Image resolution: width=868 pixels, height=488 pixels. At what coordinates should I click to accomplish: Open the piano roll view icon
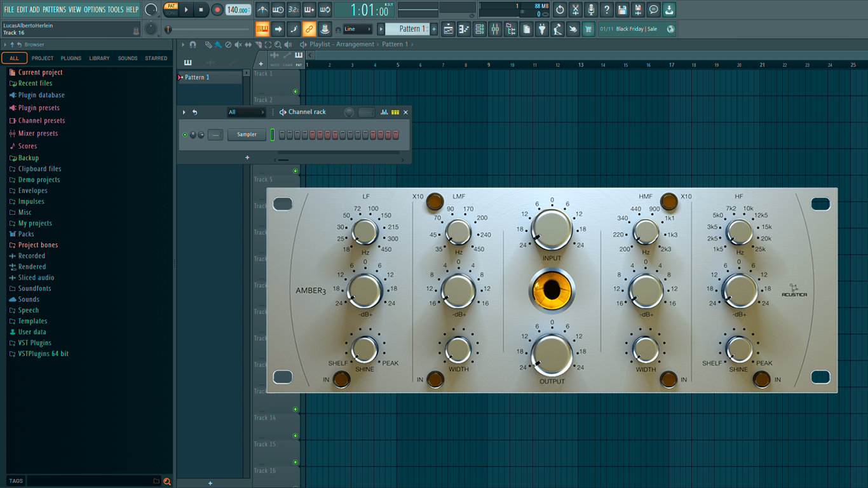[x=464, y=29]
